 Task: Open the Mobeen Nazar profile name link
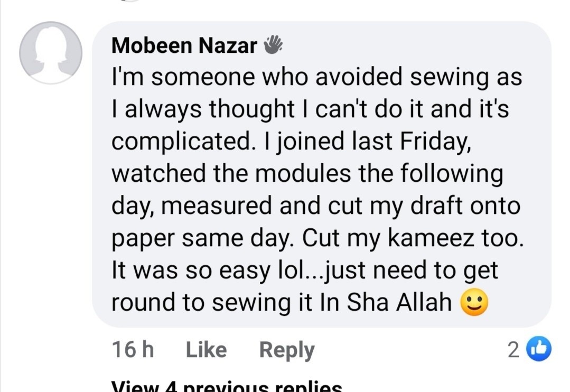tap(184, 46)
